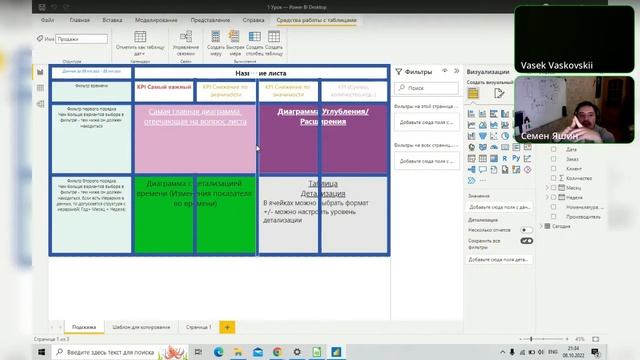This screenshot has width=640, height=360.
Task: Open the Главная ribbon tab
Action: pos(80,20)
